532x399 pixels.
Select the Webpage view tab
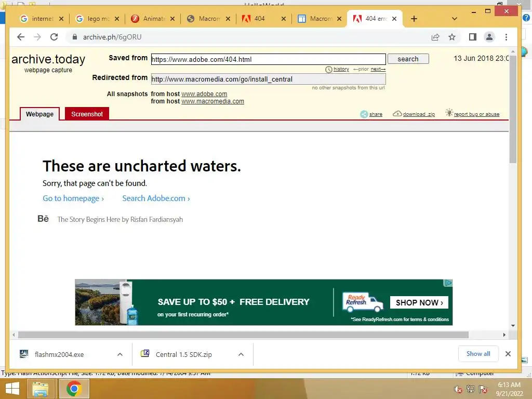[39, 114]
